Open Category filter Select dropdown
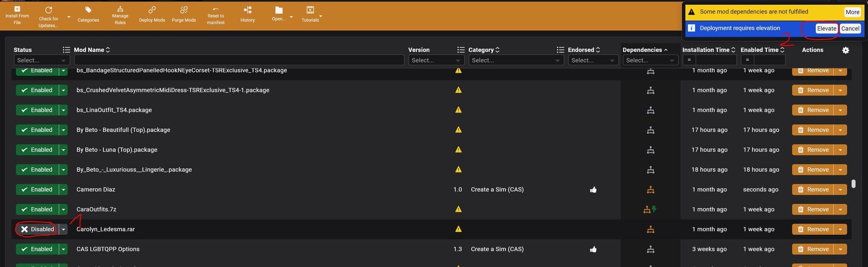The height and width of the screenshot is (267, 868). [516, 60]
